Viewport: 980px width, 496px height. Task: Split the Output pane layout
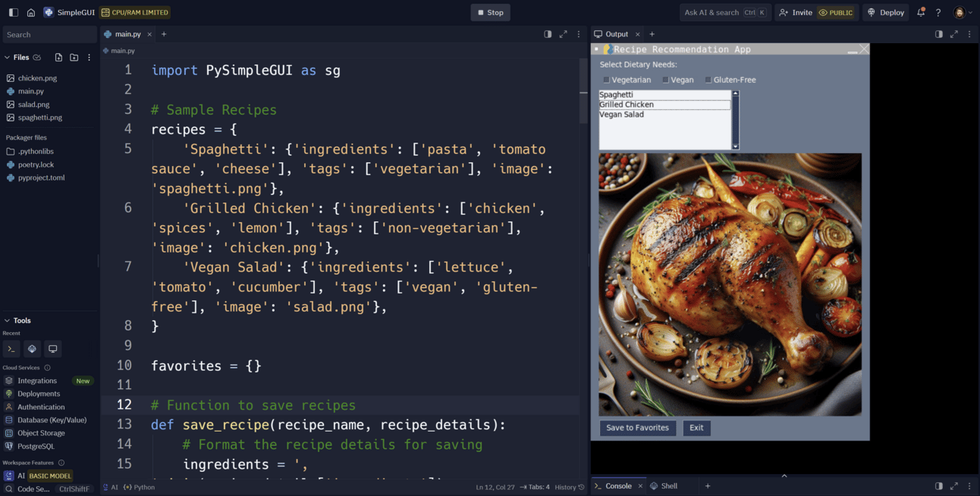tap(939, 34)
